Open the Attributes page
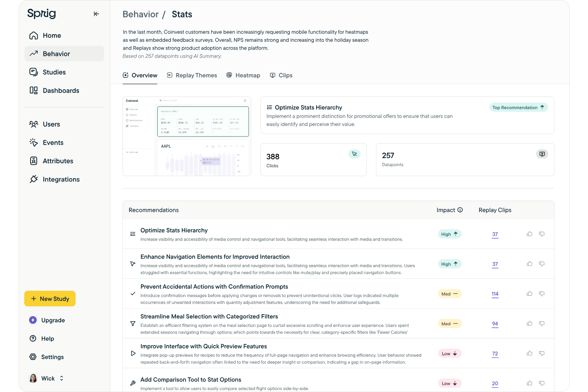 58,161
